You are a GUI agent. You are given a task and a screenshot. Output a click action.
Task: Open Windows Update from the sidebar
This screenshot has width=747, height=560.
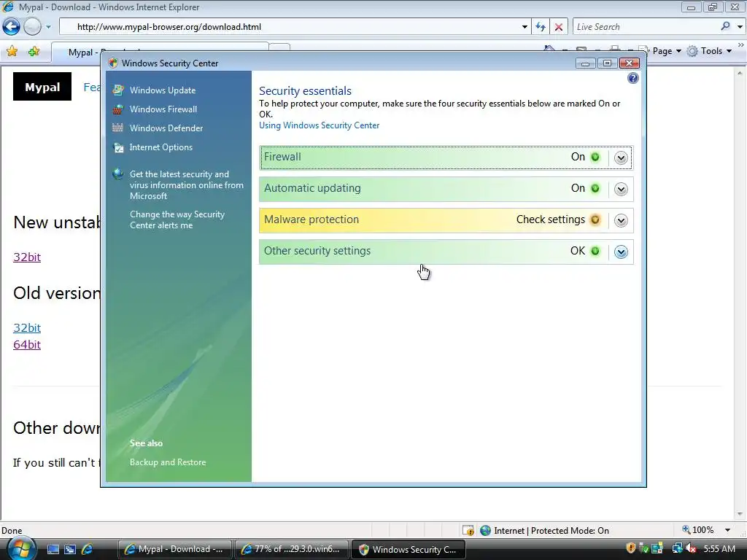[163, 90]
